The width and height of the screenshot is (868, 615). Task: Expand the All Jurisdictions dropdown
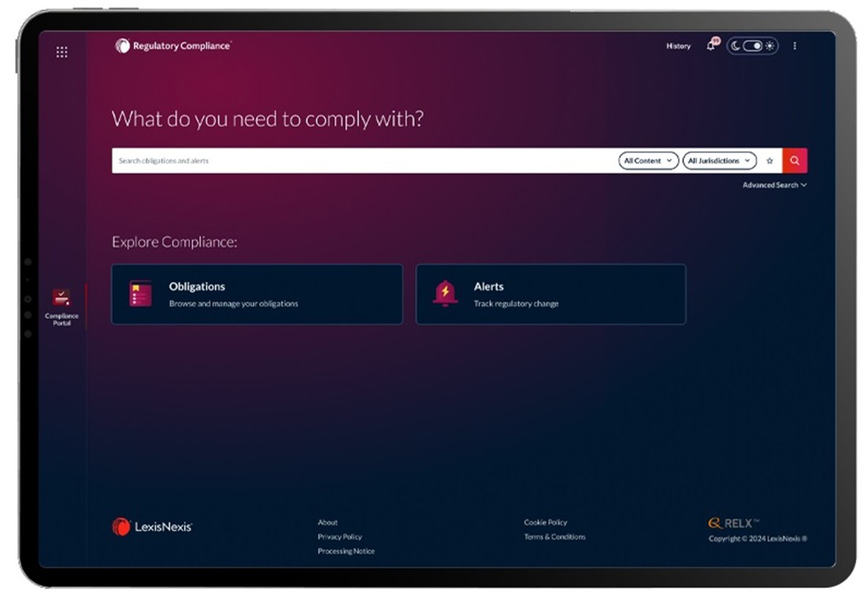[718, 161]
